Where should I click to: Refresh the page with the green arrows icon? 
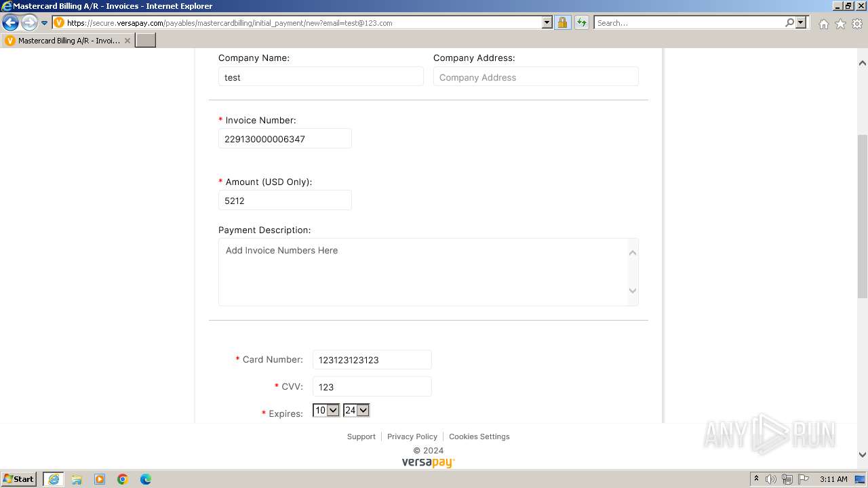tap(581, 23)
